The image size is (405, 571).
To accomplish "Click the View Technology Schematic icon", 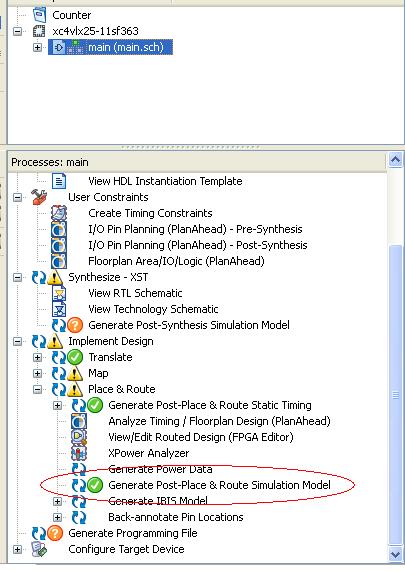I will [x=59, y=309].
